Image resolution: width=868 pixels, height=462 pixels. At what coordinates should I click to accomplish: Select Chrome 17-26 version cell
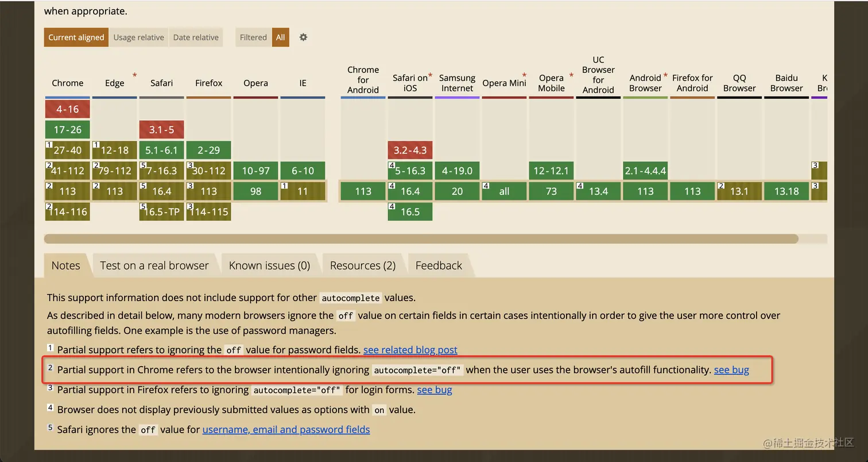[68, 130]
